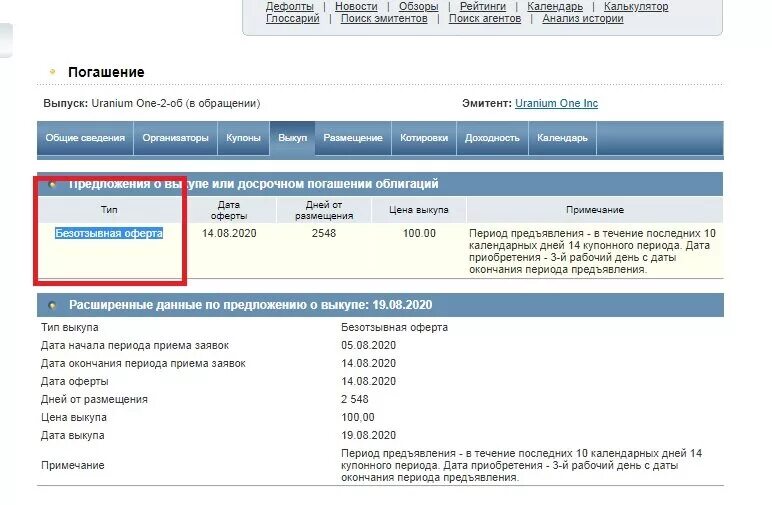Click the Поиск эмитентов link
The image size is (772, 505).
(384, 19)
